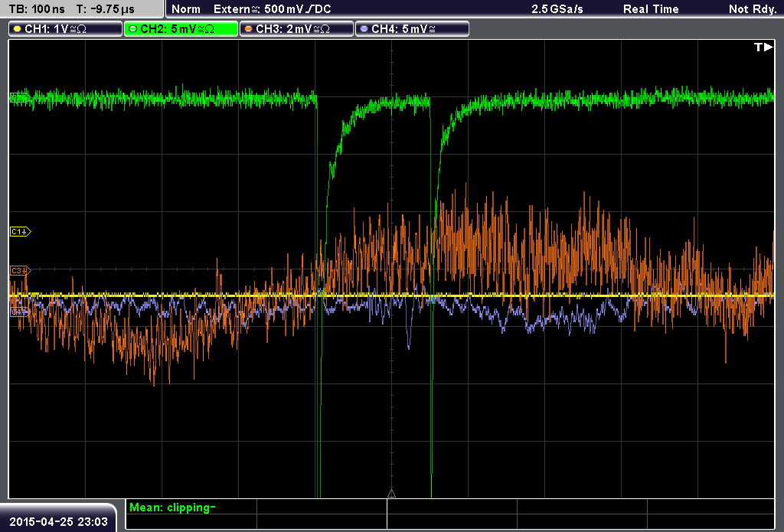784x532 pixels.
Task: Select the green CH2: 5mV channel tab
Action: click(x=181, y=29)
